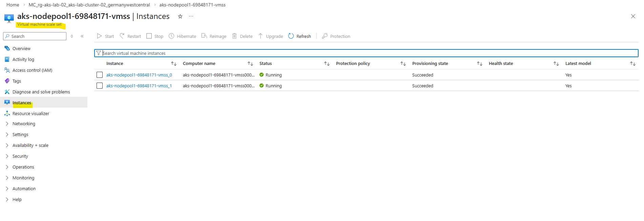
Task: Click the Protection toolbar button
Action: pyautogui.click(x=336, y=36)
